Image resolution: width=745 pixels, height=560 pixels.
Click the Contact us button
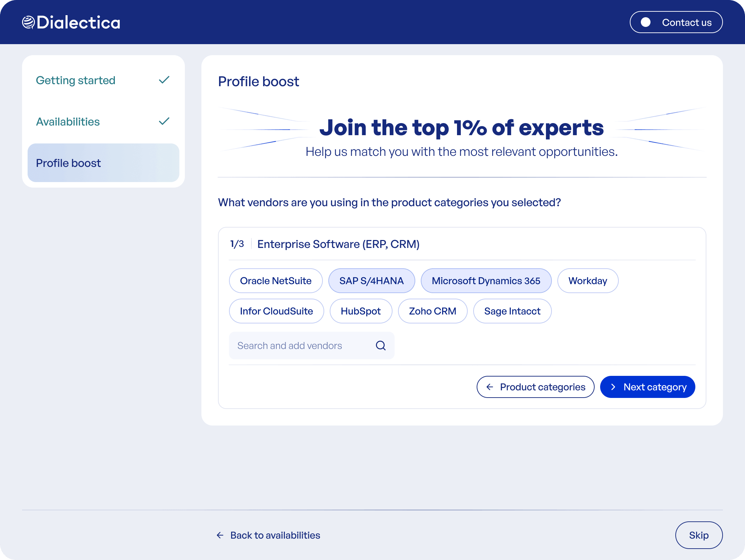(x=676, y=22)
